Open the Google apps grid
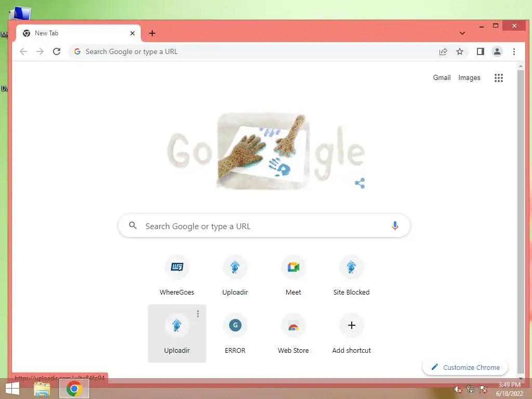The height and width of the screenshot is (399, 532). 498,78
